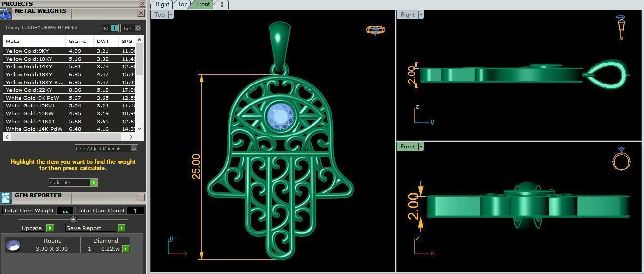Select the White Gold:10KX1 row
644x274 pixels.
point(69,105)
